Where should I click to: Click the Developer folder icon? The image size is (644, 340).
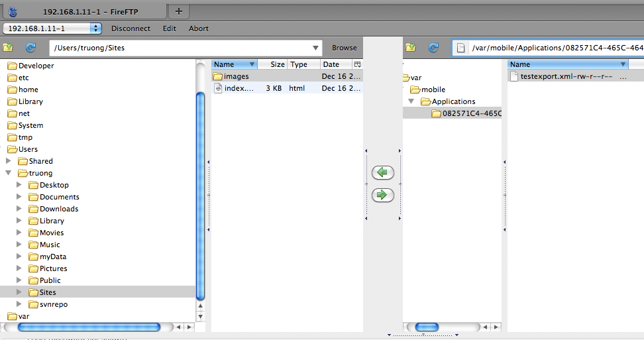[x=13, y=66]
